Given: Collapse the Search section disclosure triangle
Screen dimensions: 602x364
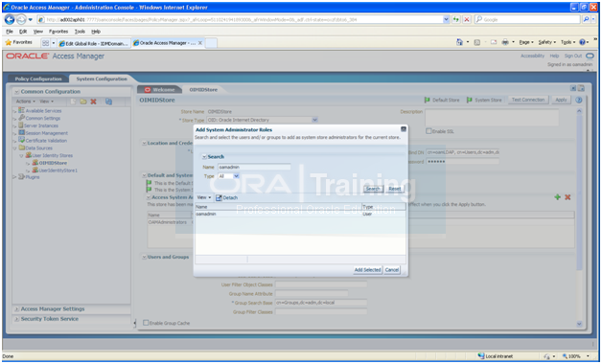Looking at the screenshot, I should 204,157.
